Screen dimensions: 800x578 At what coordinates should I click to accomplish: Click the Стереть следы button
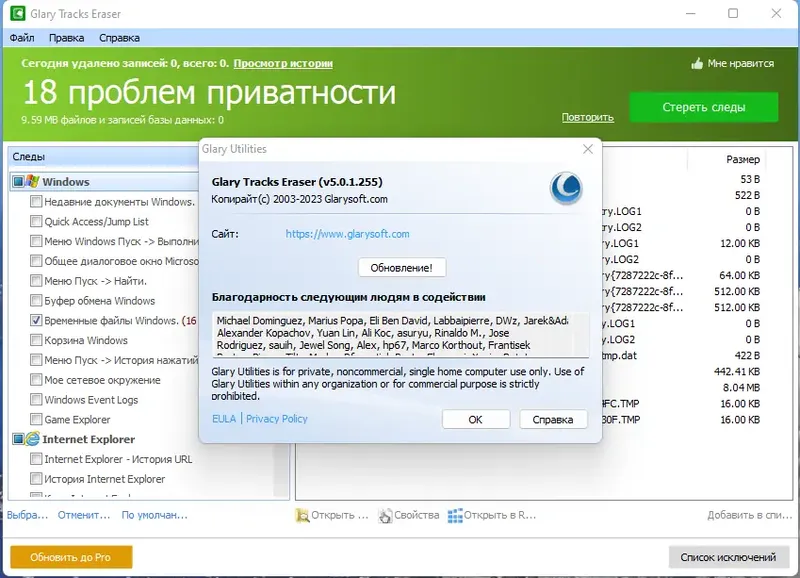(704, 107)
